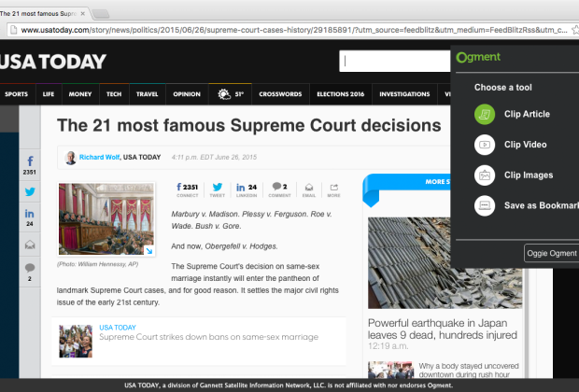579x392 pixels.
Task: Open same-sex marriage related story link
Action: tap(208, 337)
